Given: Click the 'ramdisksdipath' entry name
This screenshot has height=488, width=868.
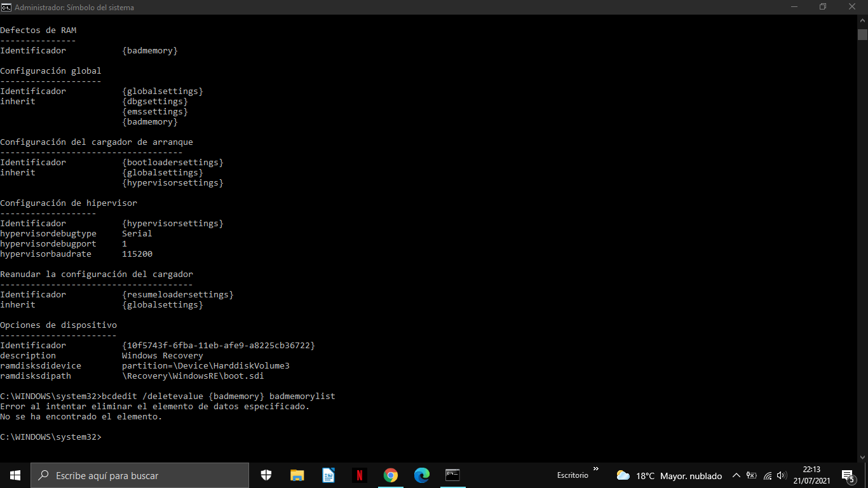Looking at the screenshot, I should pos(36,376).
